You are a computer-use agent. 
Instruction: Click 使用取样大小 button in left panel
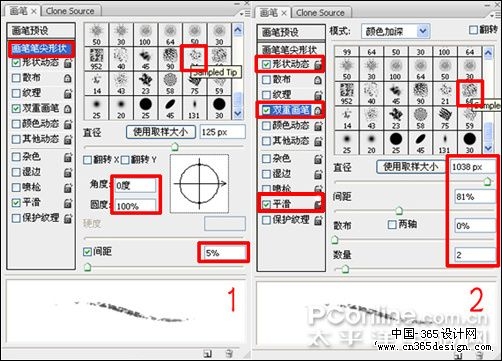click(x=161, y=132)
